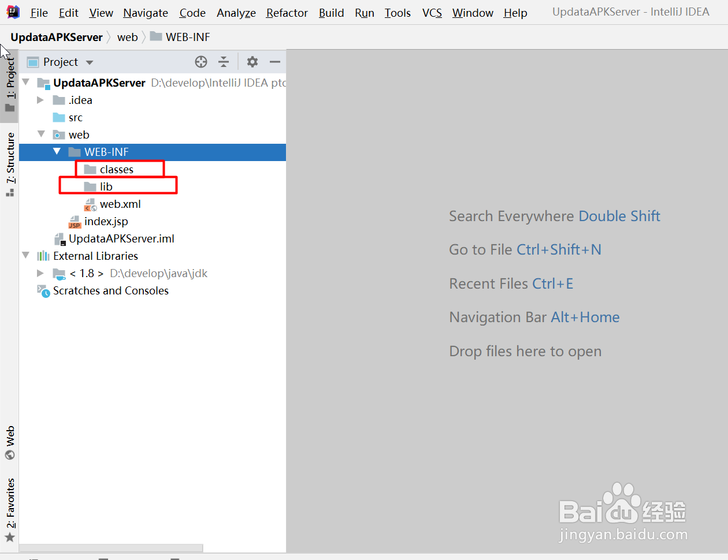Select the src folder label

tap(76, 118)
